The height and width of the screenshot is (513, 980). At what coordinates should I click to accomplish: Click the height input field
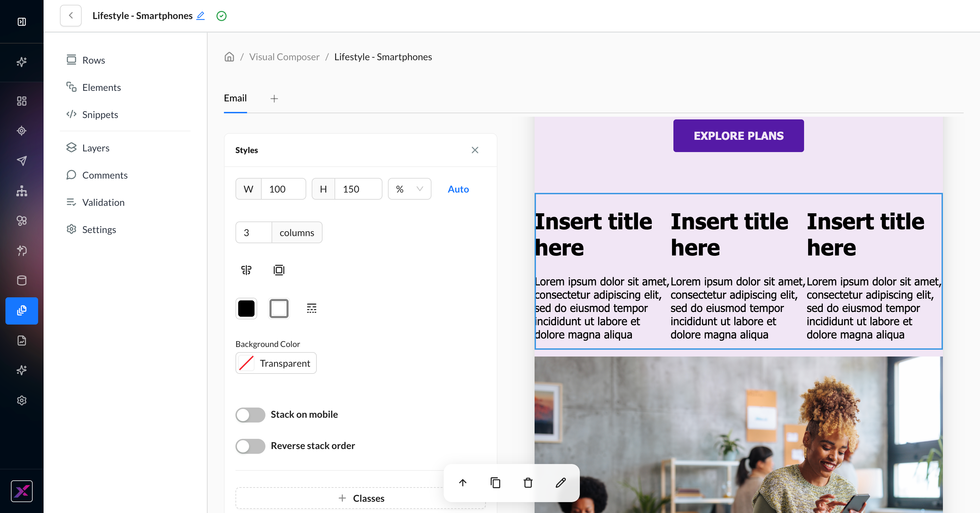coord(358,189)
